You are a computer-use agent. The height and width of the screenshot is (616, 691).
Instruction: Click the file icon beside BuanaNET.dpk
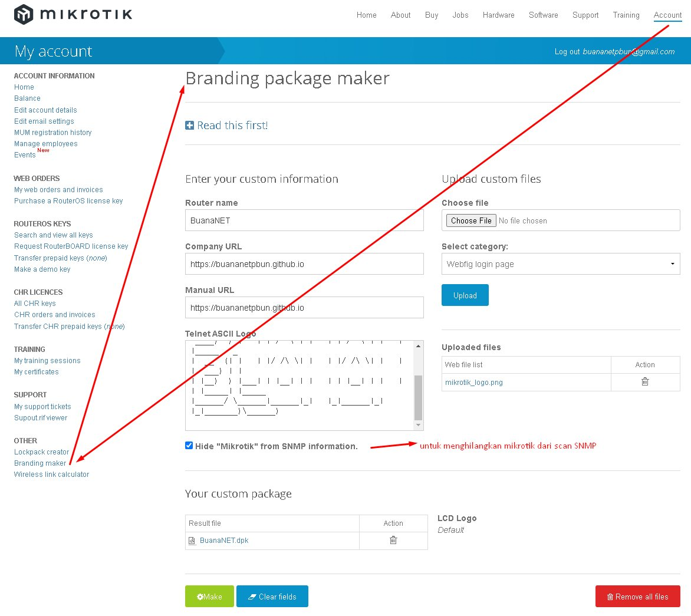(192, 540)
